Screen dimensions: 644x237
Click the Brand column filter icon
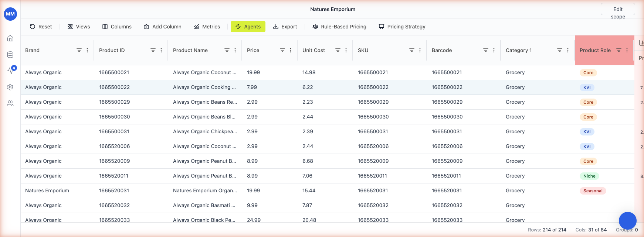click(79, 50)
